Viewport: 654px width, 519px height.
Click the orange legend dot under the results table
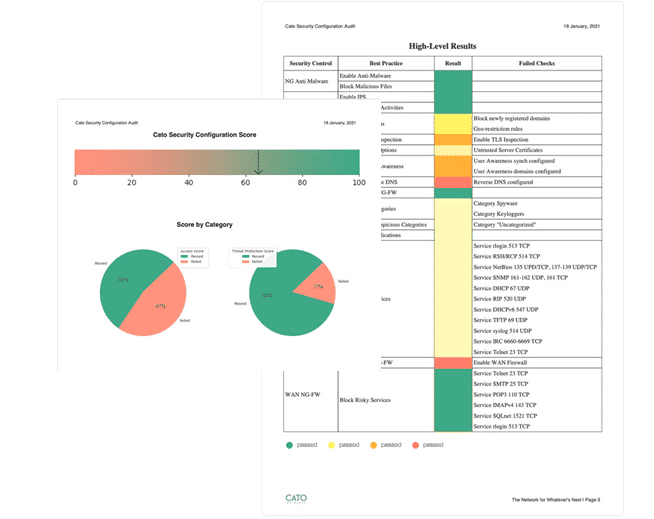tap(373, 445)
